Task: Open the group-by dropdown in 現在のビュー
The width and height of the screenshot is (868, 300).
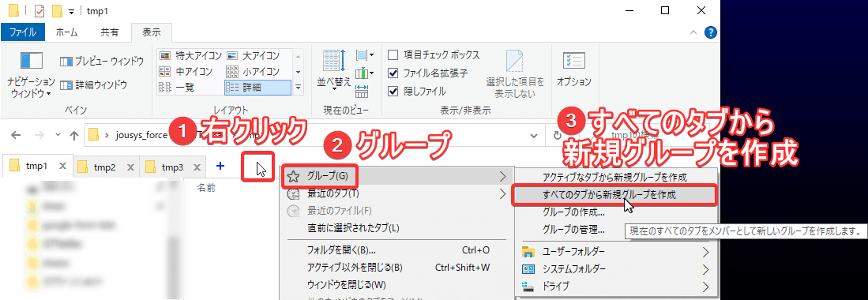Action: point(364,55)
